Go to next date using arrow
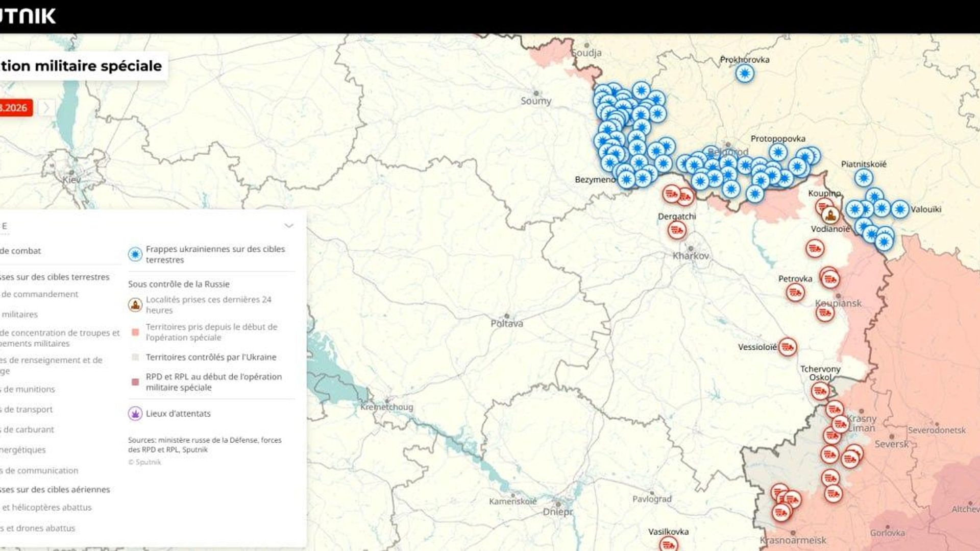This screenshot has height=551, width=980. click(x=46, y=108)
